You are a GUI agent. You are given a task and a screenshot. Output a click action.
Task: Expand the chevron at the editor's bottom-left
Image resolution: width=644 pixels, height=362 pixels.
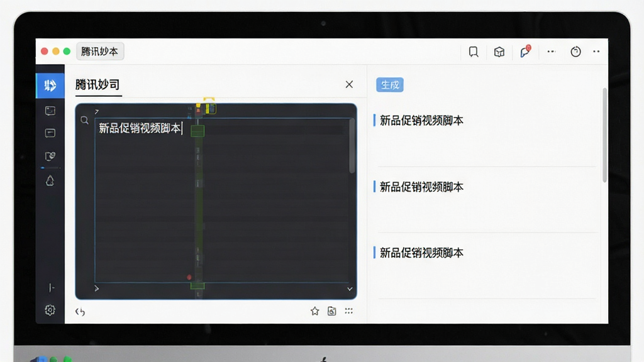[x=96, y=288]
